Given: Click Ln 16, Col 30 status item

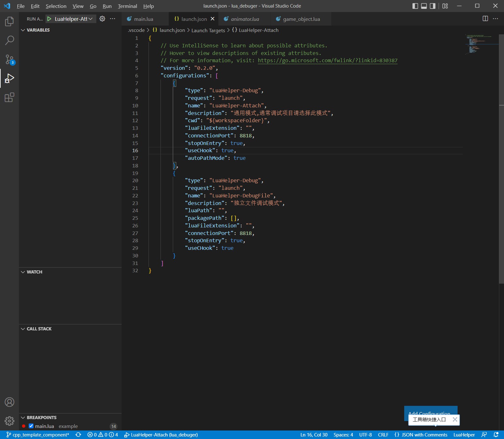Looking at the screenshot, I should pyautogui.click(x=314, y=435).
